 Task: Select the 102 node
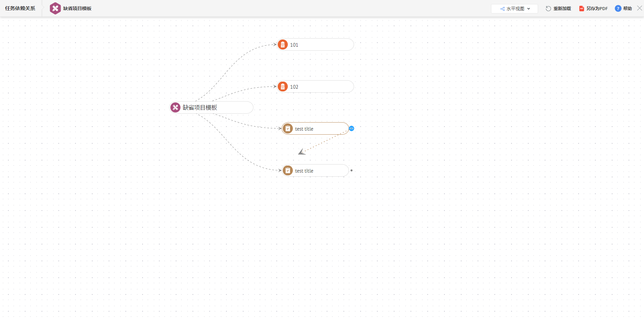click(x=315, y=87)
